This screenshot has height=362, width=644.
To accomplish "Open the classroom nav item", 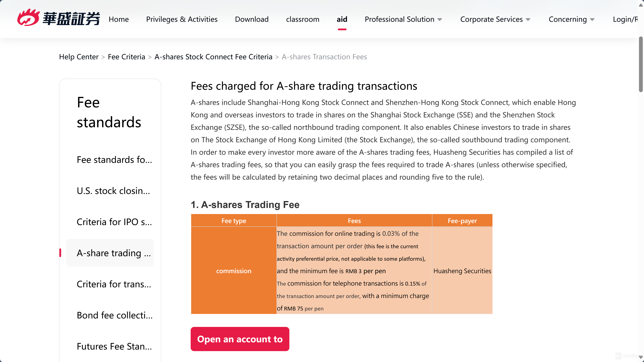I will [303, 19].
